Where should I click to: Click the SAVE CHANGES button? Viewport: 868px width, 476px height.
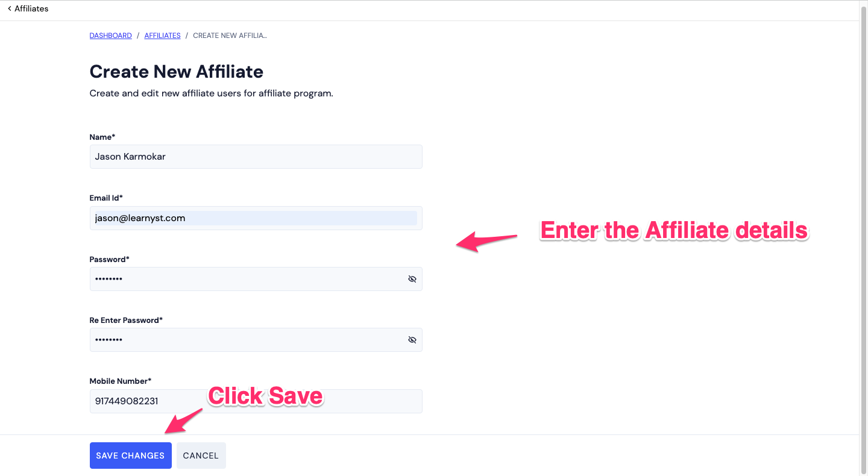131,456
